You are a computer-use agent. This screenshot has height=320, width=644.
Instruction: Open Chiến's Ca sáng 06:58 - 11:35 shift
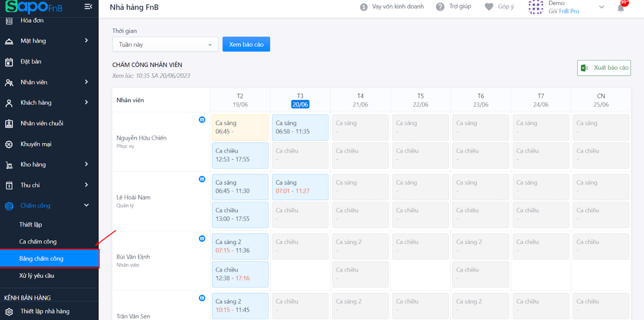pyautogui.click(x=300, y=128)
